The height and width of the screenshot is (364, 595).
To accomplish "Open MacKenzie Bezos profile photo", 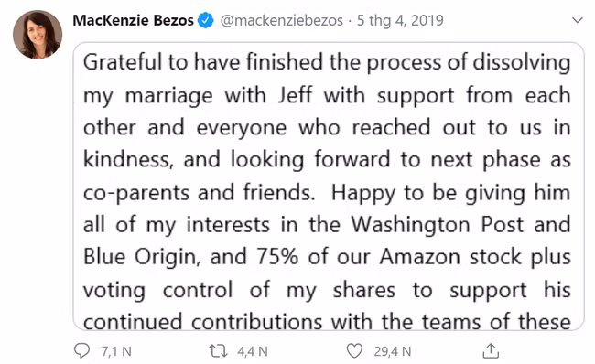I will coord(38,35).
